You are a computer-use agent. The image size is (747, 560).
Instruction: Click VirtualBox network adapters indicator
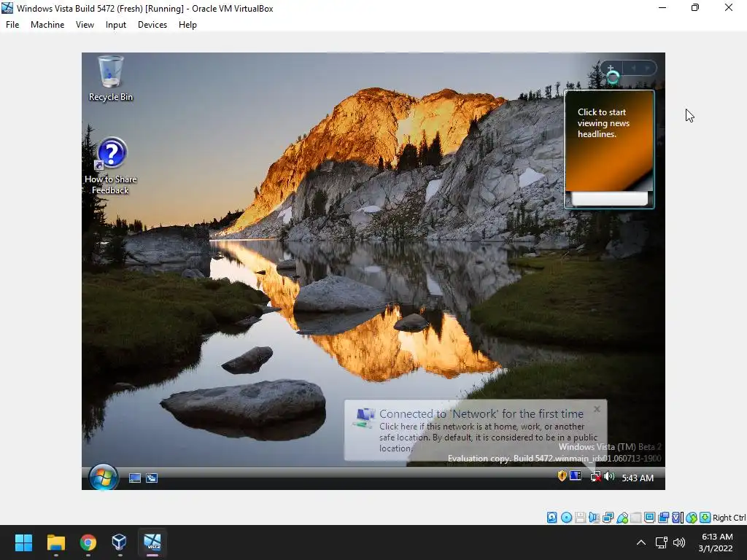tap(608, 518)
